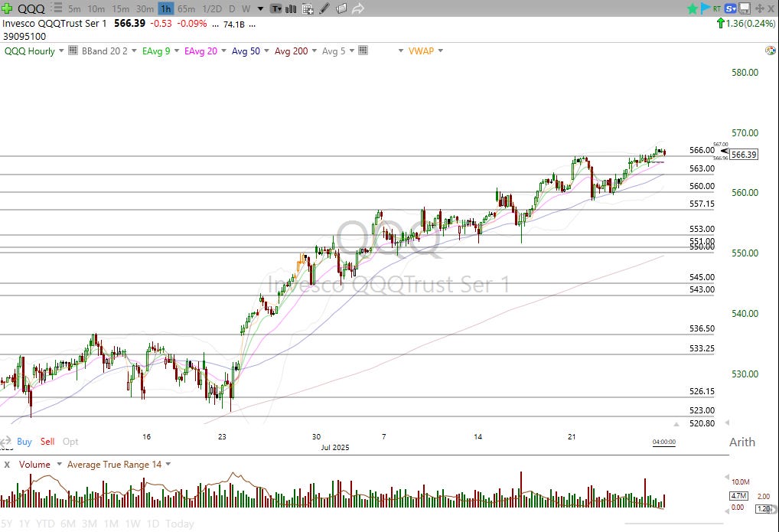Click the share arrow icon
This screenshot has height=532, width=779.
coord(357,8)
